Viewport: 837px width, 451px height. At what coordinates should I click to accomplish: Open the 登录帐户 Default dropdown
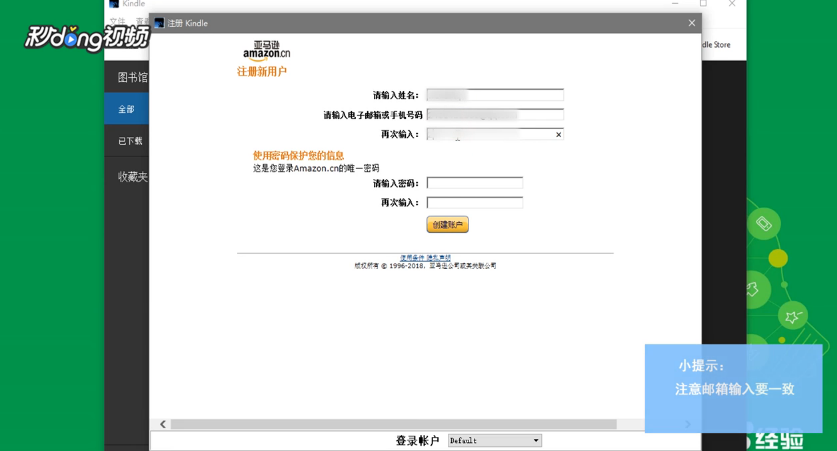tap(495, 440)
